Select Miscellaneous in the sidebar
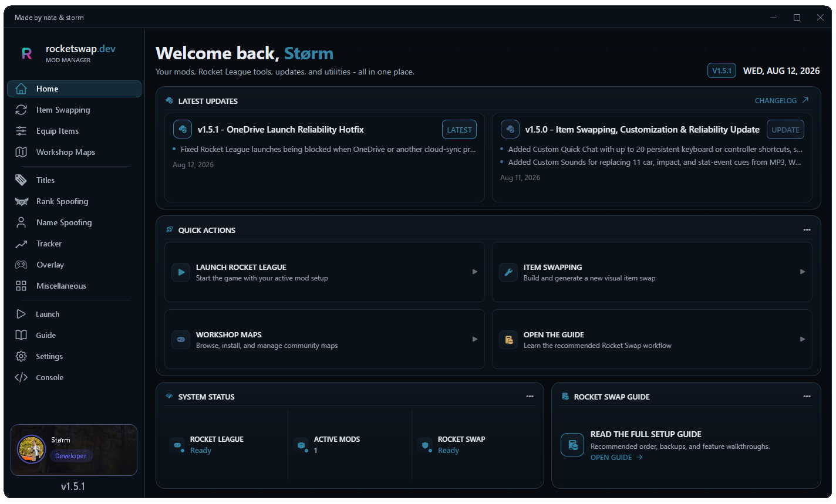This screenshot has width=836, height=504. click(74, 286)
